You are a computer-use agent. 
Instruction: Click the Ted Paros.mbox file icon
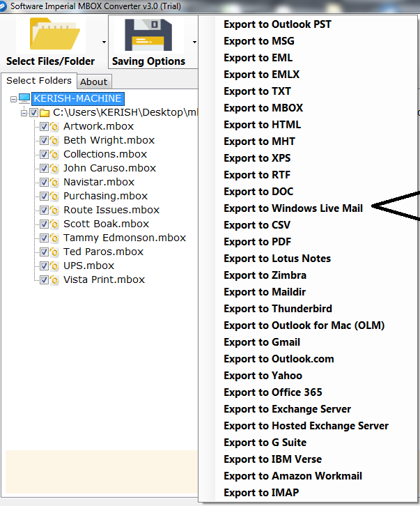pos(54,252)
